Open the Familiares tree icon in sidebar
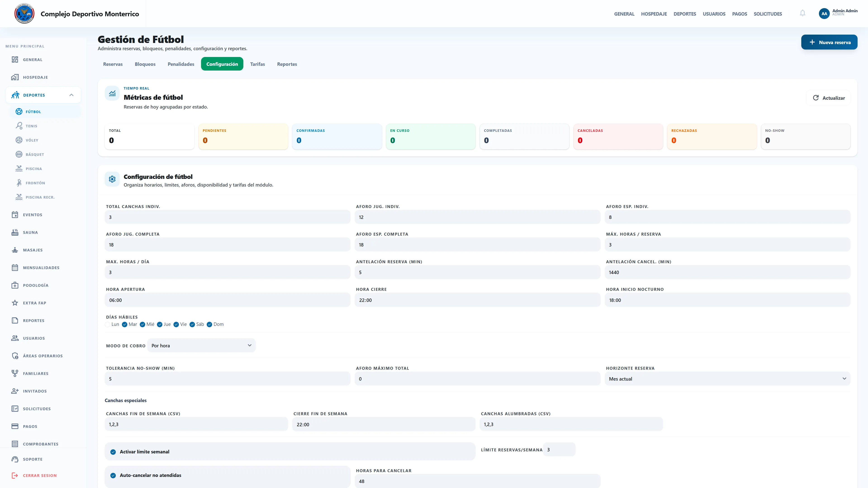Viewport: 868px width, 488px height. click(15, 373)
